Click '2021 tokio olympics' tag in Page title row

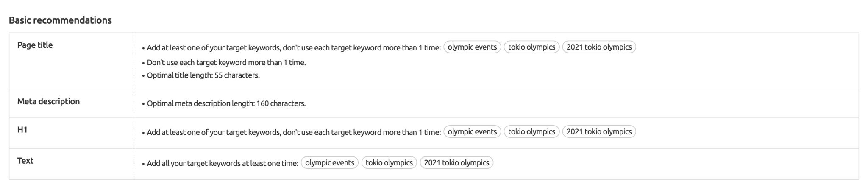point(599,47)
